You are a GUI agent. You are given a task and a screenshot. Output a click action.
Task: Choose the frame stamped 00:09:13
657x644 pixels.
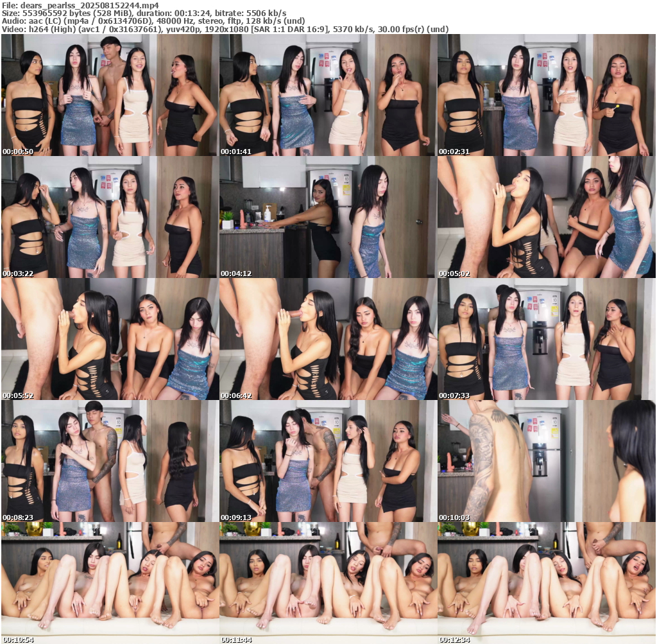(x=328, y=461)
